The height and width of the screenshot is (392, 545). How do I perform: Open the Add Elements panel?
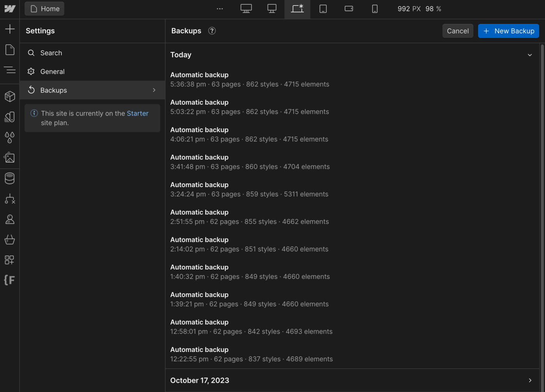pos(9,28)
